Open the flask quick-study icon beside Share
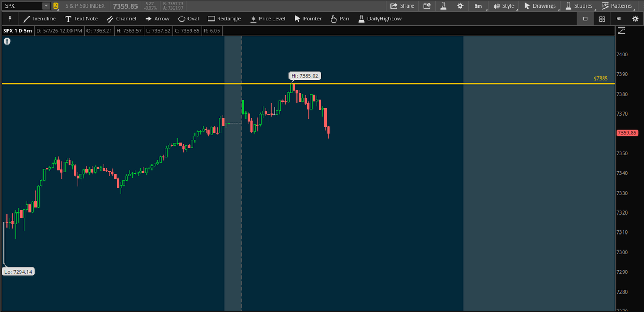Screen dimensions: 644x312 click(x=443, y=6)
